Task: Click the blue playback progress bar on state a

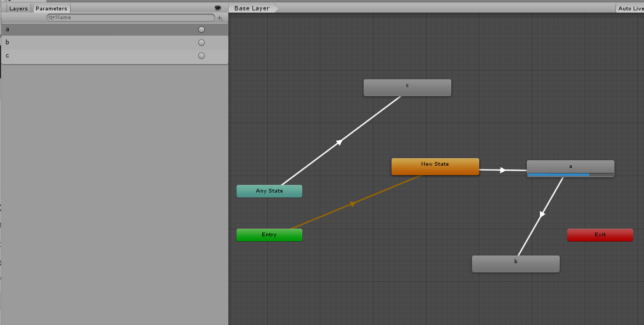Action: (558, 175)
